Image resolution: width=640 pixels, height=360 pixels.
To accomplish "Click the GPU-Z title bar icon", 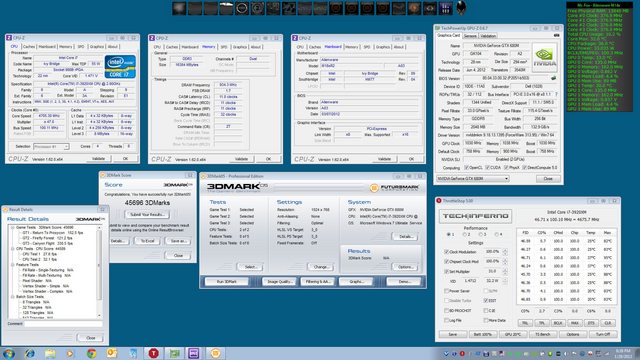I will pyautogui.click(x=438, y=28).
